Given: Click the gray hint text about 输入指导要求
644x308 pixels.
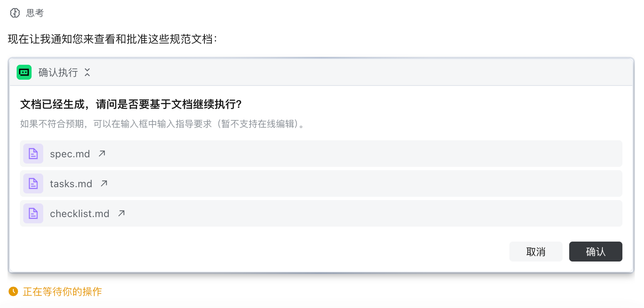Looking at the screenshot, I should pyautogui.click(x=162, y=124).
